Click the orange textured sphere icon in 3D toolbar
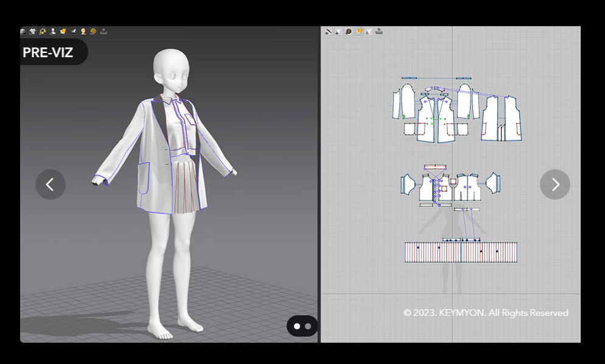Screen dimensions: 605x364 tap(93, 31)
